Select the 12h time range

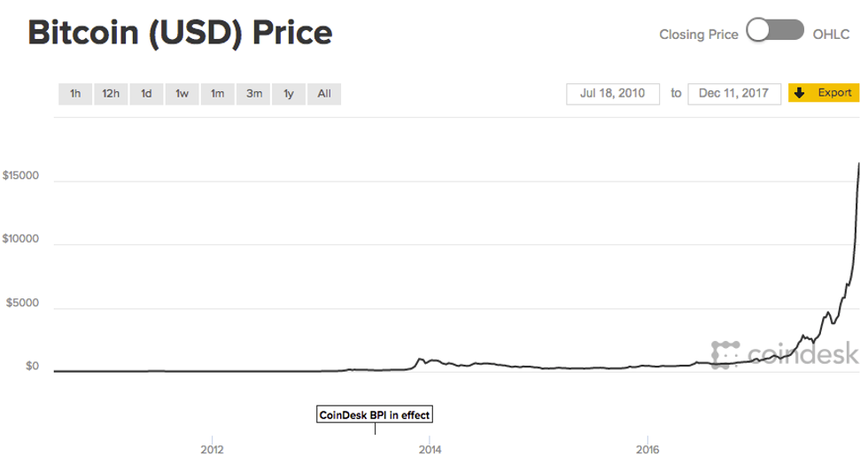coord(111,93)
